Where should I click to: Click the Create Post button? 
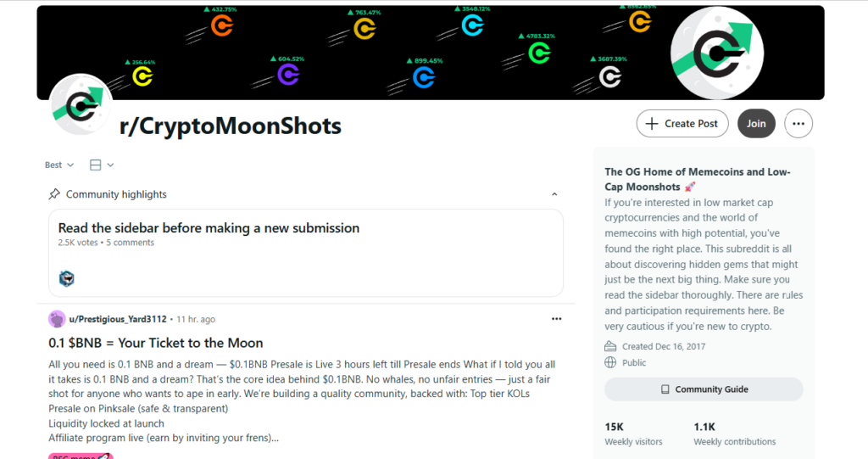(682, 124)
